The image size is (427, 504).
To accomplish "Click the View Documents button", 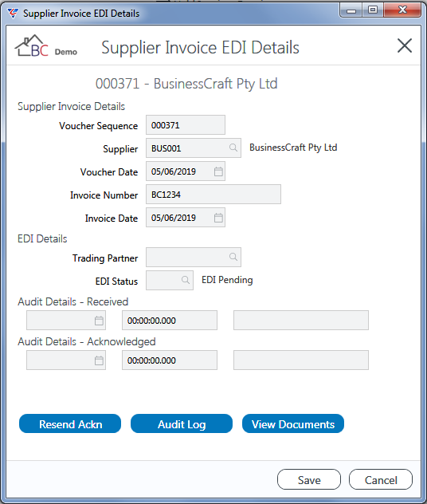I will pyautogui.click(x=293, y=423).
